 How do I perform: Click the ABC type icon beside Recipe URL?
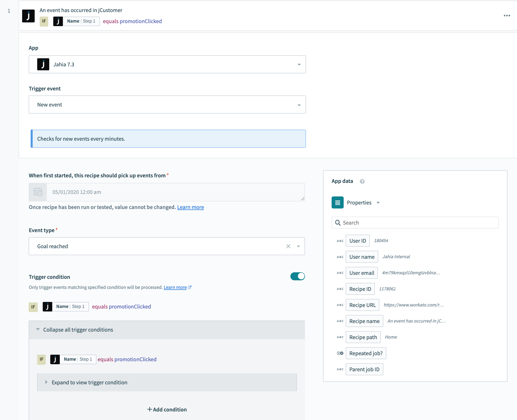point(340,305)
